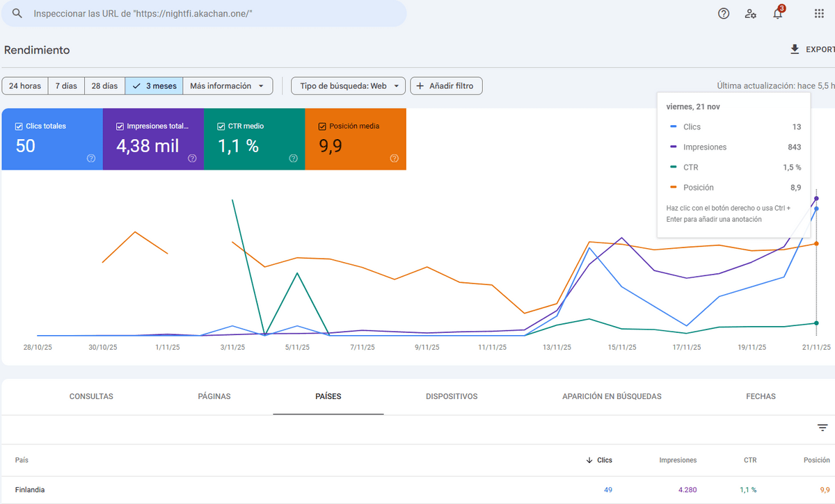Click help icon on Clics totales card

[90, 158]
